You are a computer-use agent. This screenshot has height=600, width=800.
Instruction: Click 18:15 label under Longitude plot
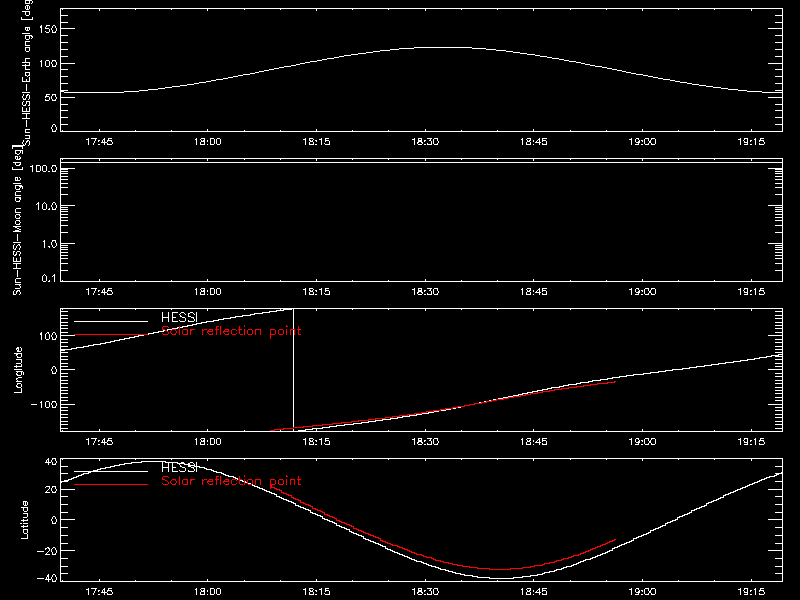pos(316,441)
